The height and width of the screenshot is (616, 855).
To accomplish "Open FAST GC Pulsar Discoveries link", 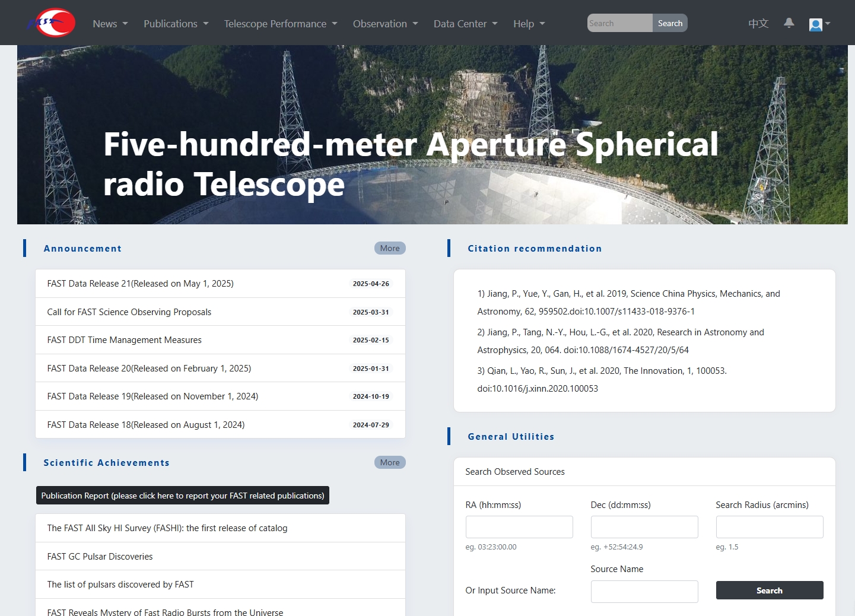I will point(100,557).
